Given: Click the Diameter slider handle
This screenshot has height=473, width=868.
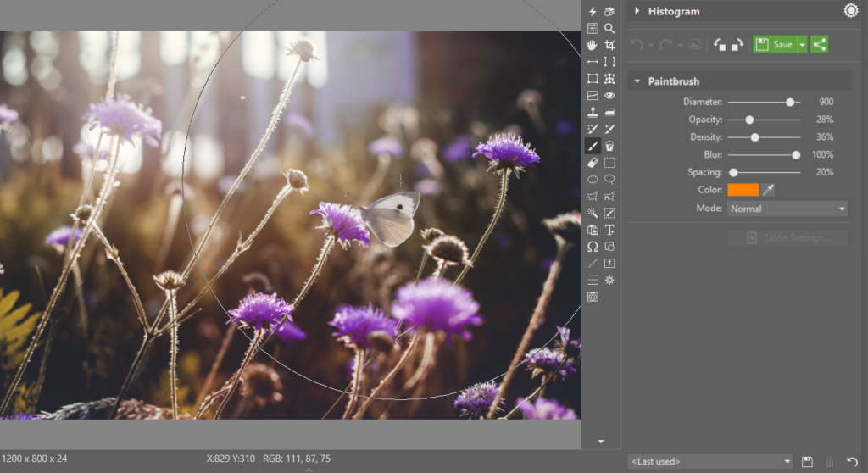Looking at the screenshot, I should pyautogui.click(x=790, y=102).
